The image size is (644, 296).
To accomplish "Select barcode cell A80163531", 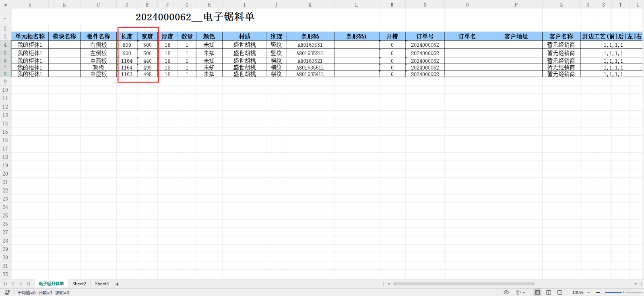I will pos(310,45).
